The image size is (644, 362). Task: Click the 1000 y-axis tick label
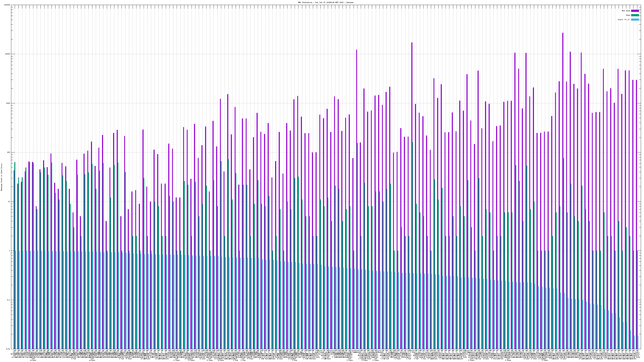8,103
